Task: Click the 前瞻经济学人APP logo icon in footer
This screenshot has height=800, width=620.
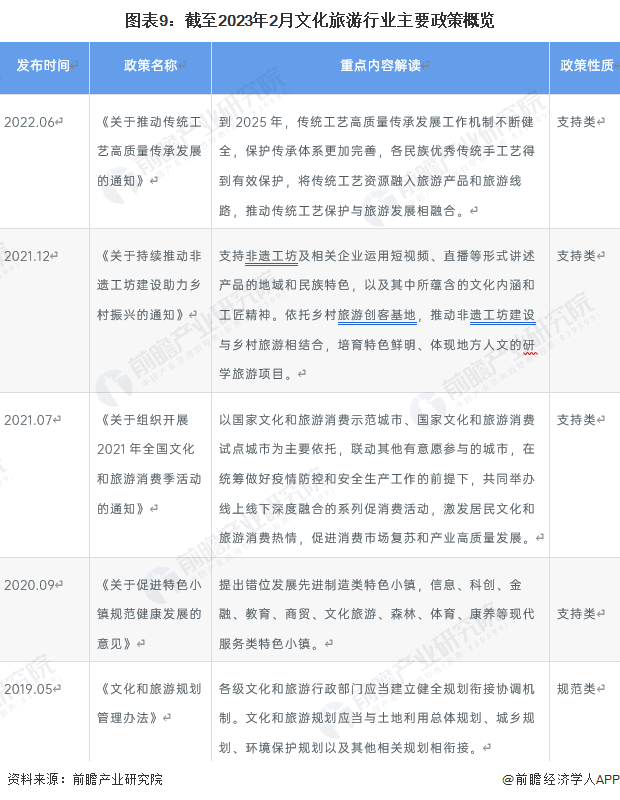Action: (508, 779)
